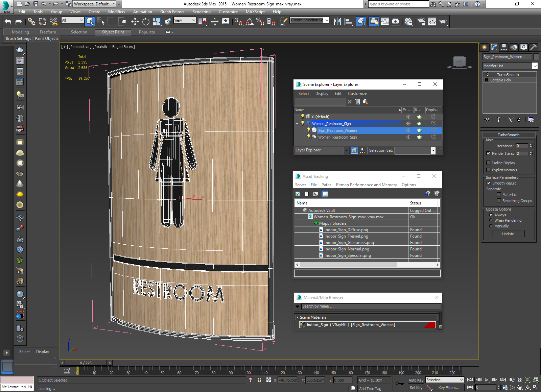Toggle Render Iters checkbox
This screenshot has height=392, width=541.
(x=488, y=153)
